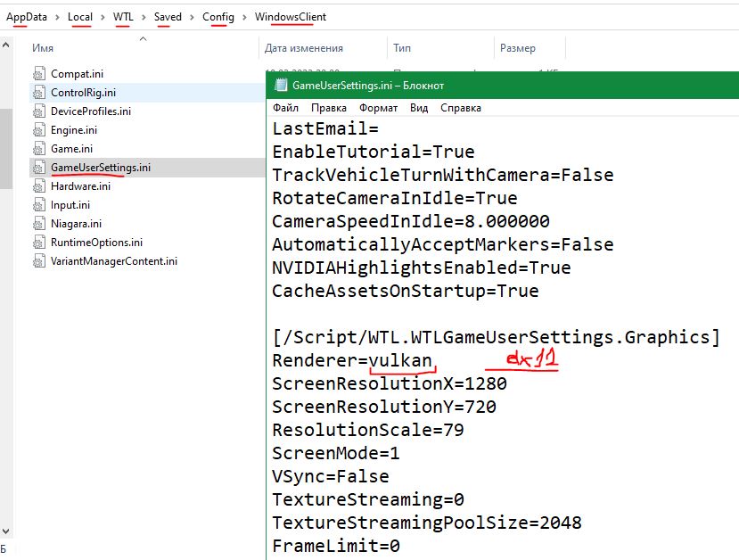The height and width of the screenshot is (560, 739).
Task: Expand chevron after Saved in breadcrumb
Action: [192, 18]
